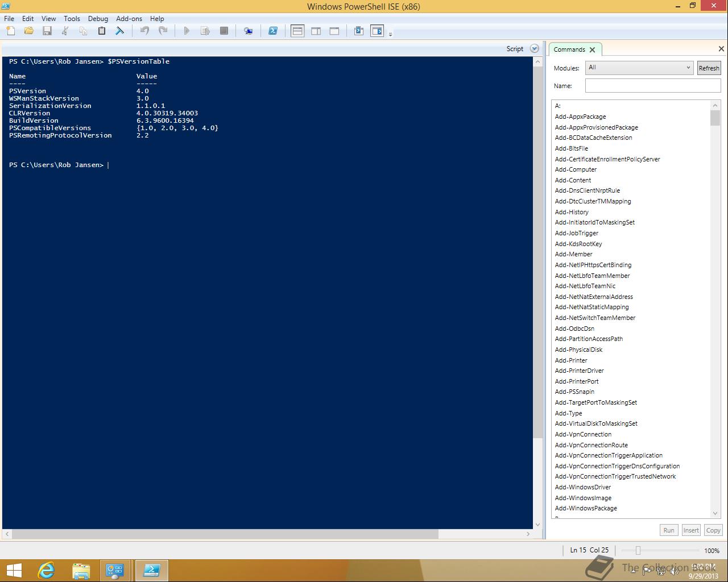Show script pane on the right layout icon

(316, 31)
